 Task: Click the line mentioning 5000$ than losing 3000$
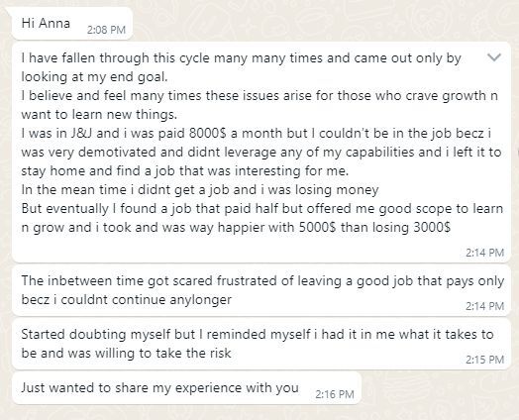236,228
